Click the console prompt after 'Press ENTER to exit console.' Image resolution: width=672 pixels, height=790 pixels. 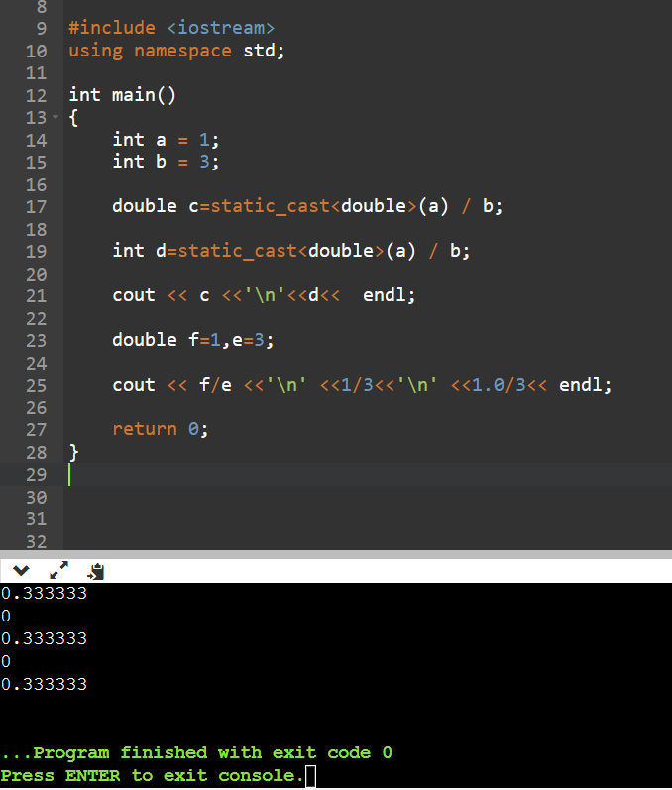(310, 776)
